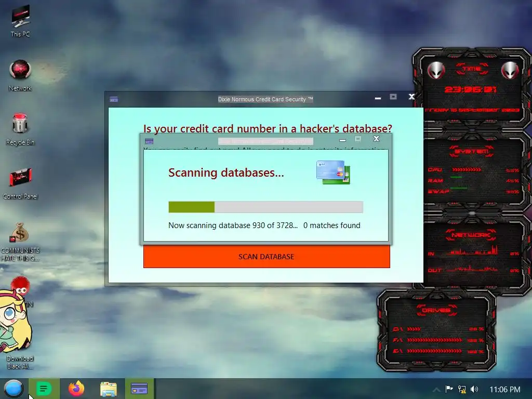532x399 pixels.
Task: Open the network tray icon
Action: click(x=462, y=389)
